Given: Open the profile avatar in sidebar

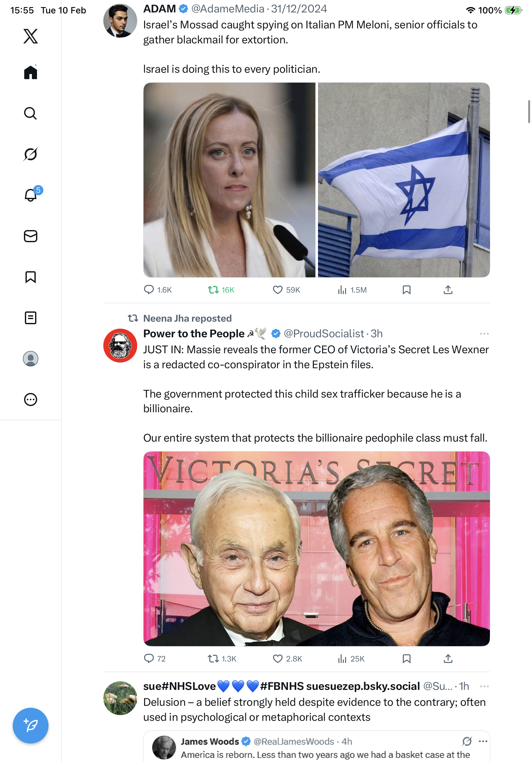Looking at the screenshot, I should pyautogui.click(x=31, y=358).
